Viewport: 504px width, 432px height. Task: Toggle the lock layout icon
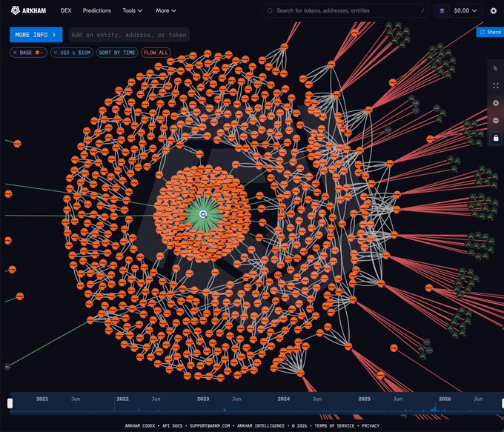pyautogui.click(x=496, y=138)
